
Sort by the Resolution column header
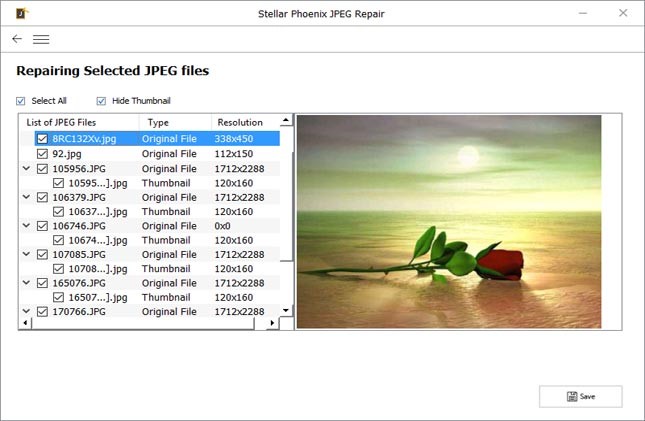(x=239, y=122)
